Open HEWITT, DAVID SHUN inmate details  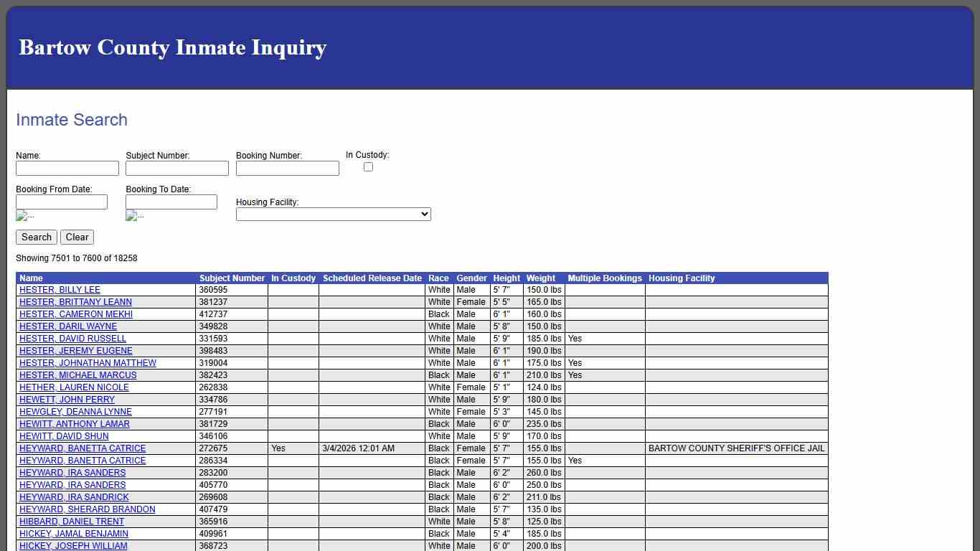63,436
